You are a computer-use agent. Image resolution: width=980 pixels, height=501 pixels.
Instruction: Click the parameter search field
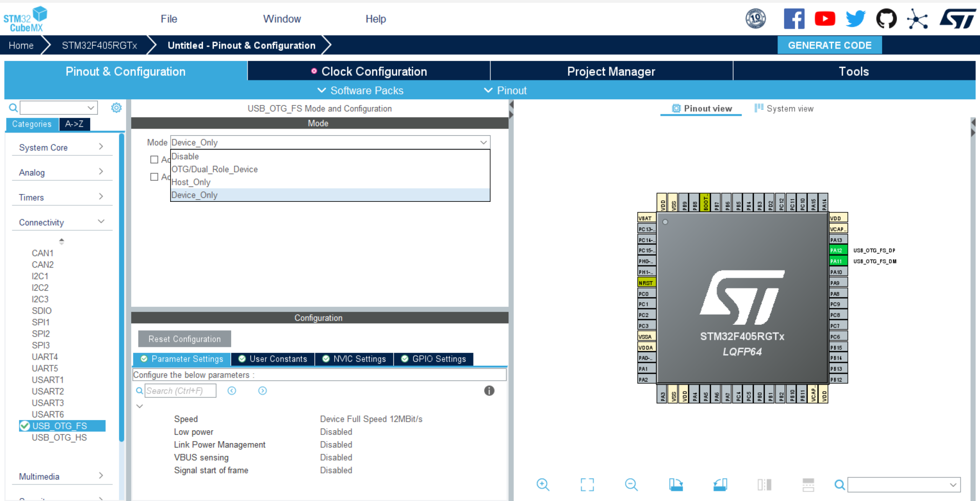click(180, 390)
